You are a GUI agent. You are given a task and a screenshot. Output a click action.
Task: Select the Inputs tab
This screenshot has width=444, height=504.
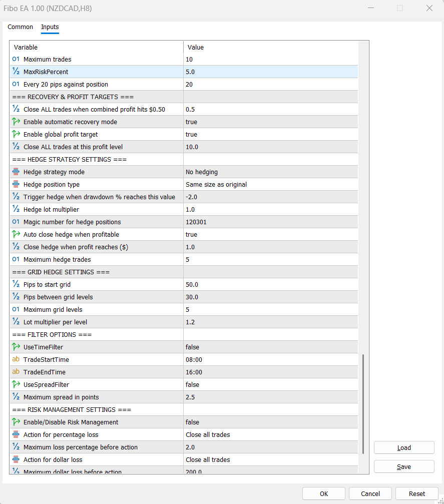tap(50, 27)
